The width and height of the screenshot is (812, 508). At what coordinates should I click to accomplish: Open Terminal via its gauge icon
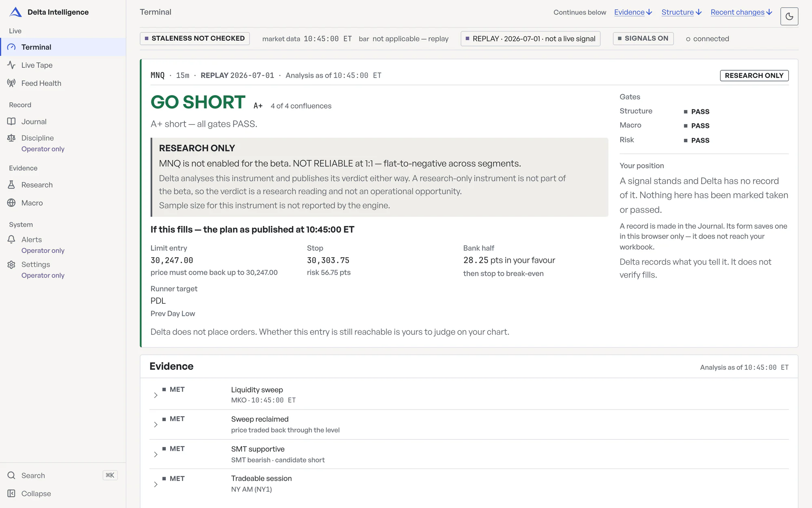(11, 47)
